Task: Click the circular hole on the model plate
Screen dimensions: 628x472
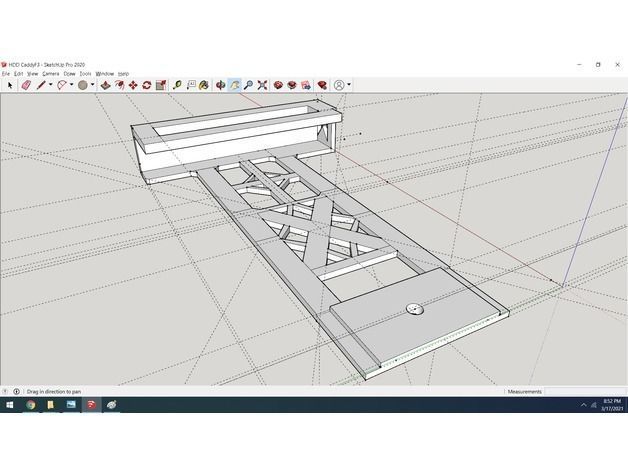Action: click(415, 309)
